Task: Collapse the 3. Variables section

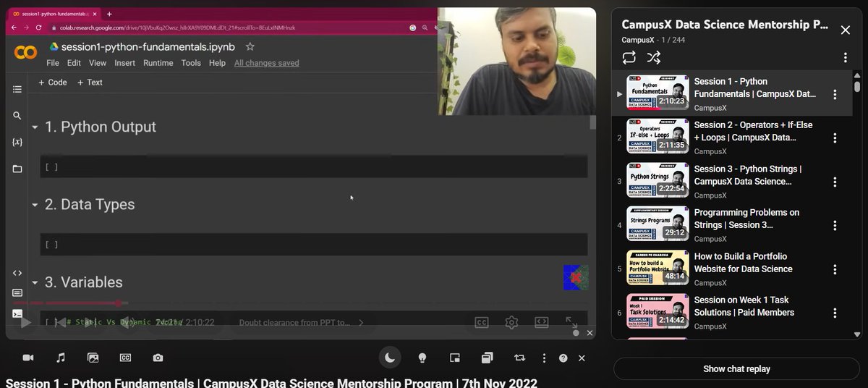Action: [x=35, y=283]
